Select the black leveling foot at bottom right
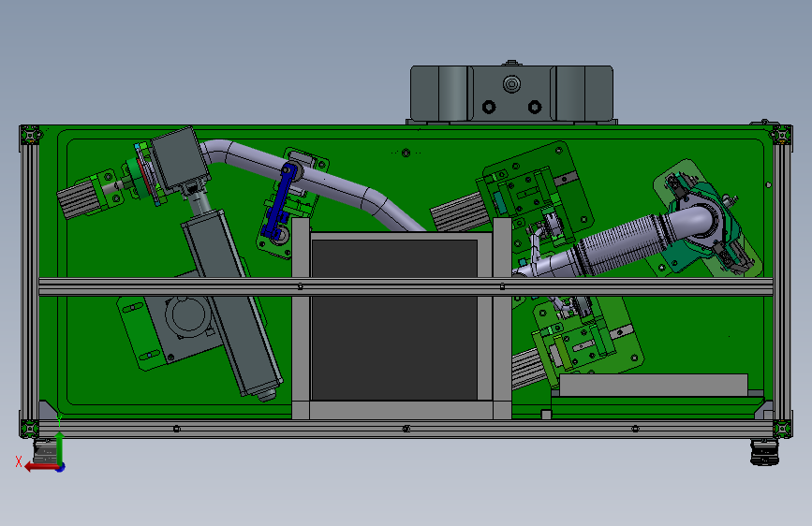Image resolution: width=812 pixels, height=526 pixels. point(765,452)
